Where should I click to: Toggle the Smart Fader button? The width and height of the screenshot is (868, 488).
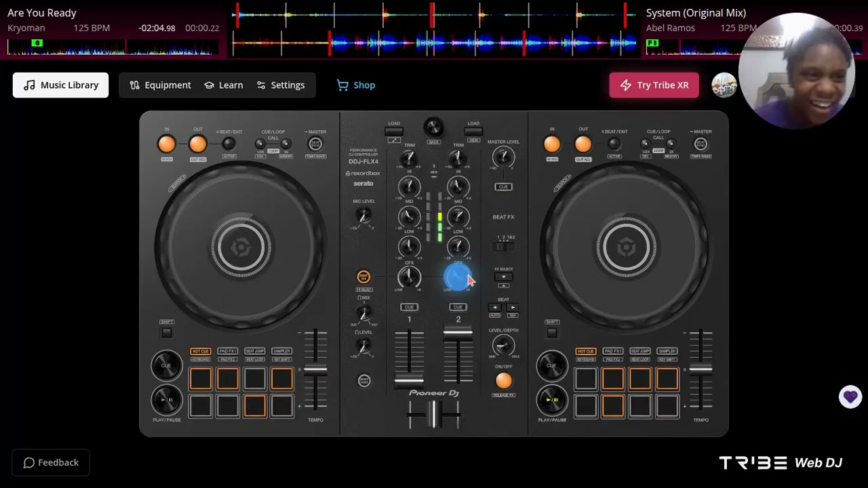364,380
